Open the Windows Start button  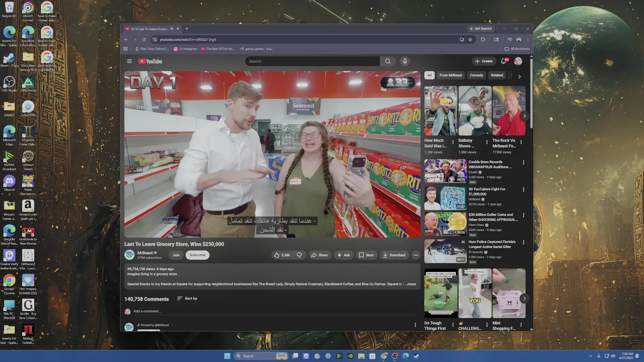(x=227, y=356)
